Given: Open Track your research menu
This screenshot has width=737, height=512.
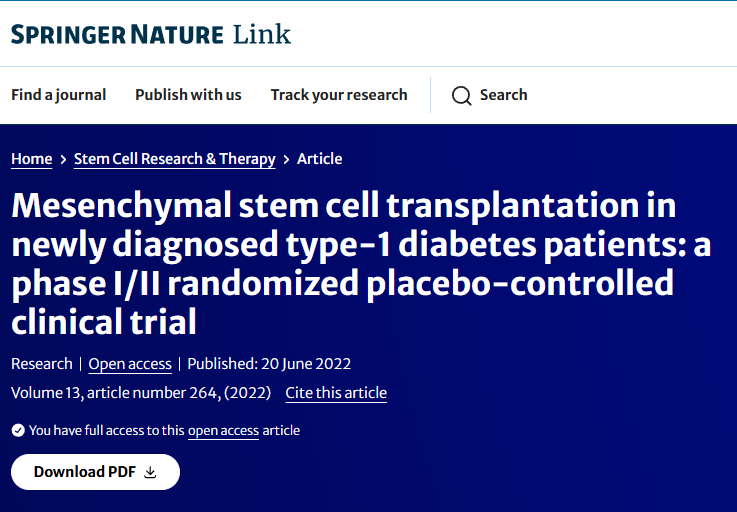Looking at the screenshot, I should point(339,95).
